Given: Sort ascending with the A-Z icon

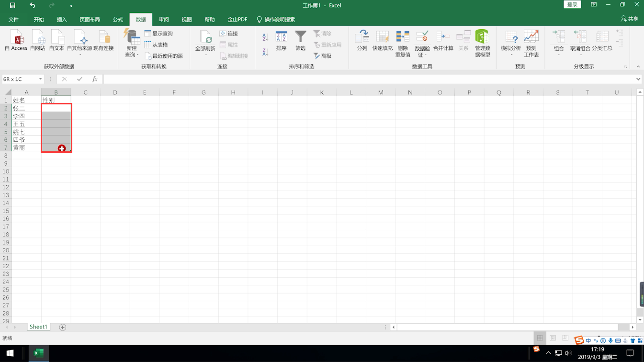Looking at the screenshot, I should click(x=265, y=37).
